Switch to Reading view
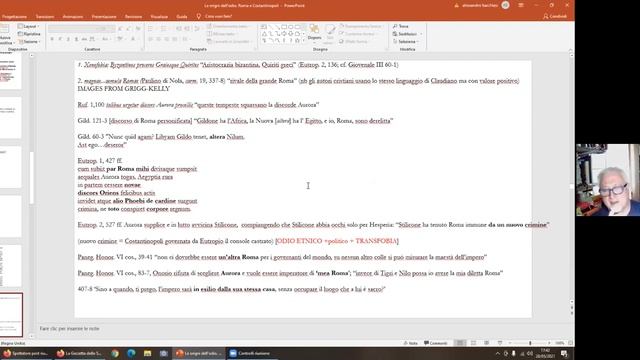The width and height of the screenshot is (640, 360). pos(487,343)
